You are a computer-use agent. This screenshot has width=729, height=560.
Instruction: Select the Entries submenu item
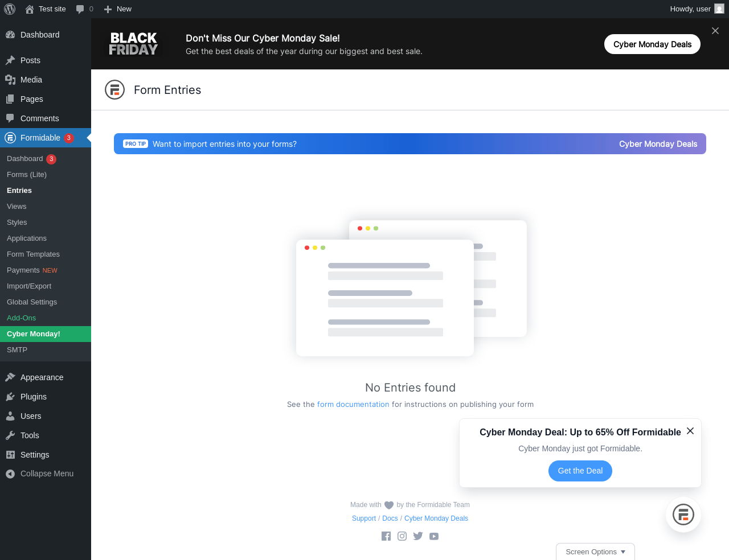click(46, 191)
